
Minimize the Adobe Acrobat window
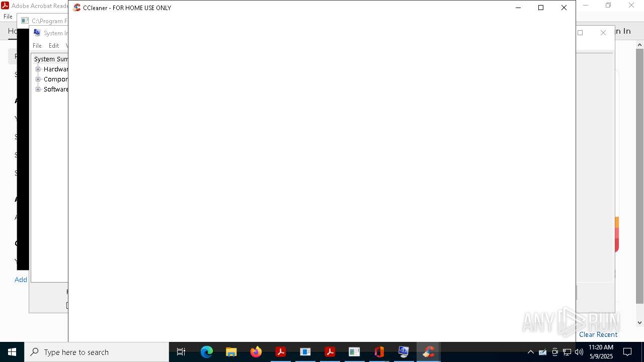click(x=586, y=6)
